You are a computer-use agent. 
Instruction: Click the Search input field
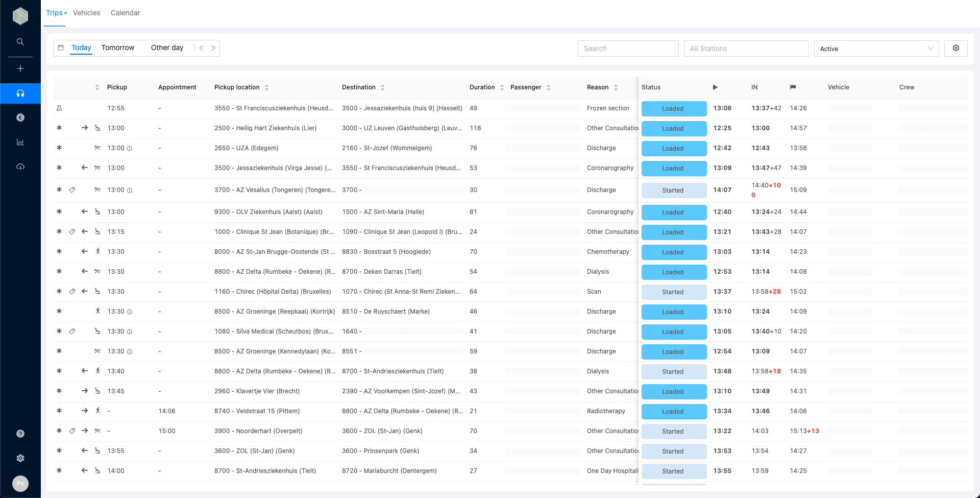pos(628,49)
